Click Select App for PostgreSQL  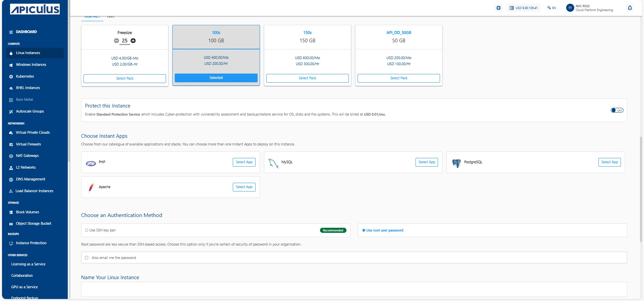tap(609, 162)
